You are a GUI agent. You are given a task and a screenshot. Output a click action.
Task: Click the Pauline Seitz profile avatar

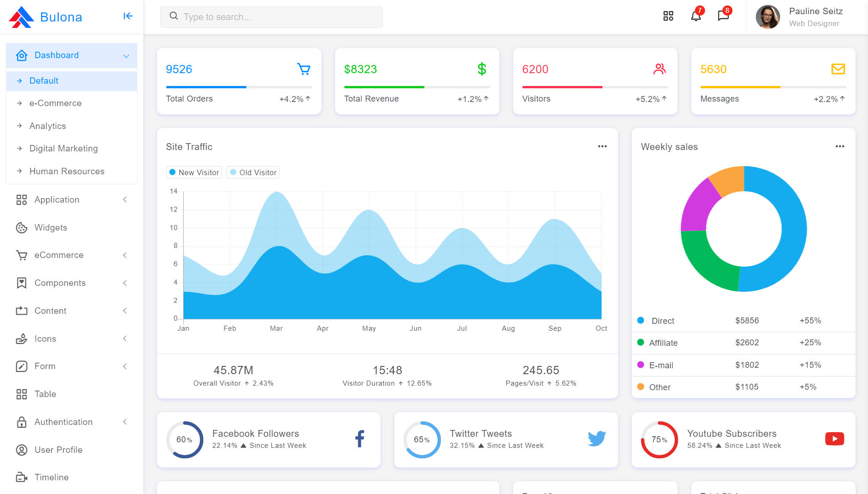768,17
